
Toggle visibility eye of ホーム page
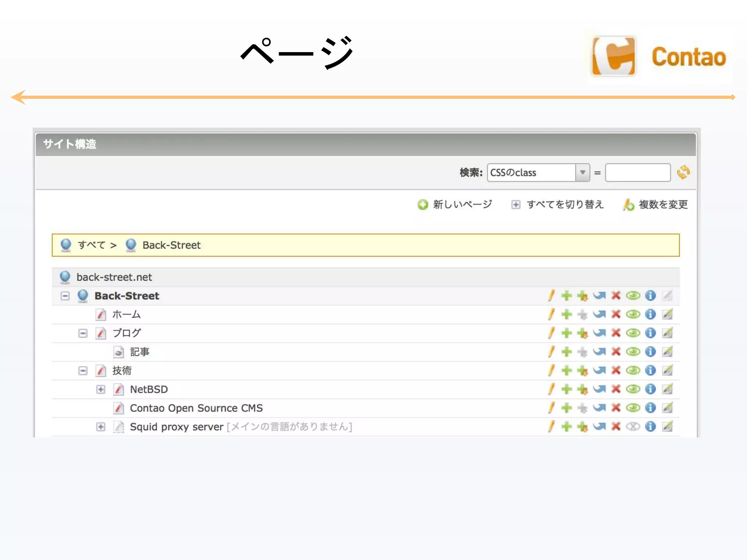(x=633, y=314)
